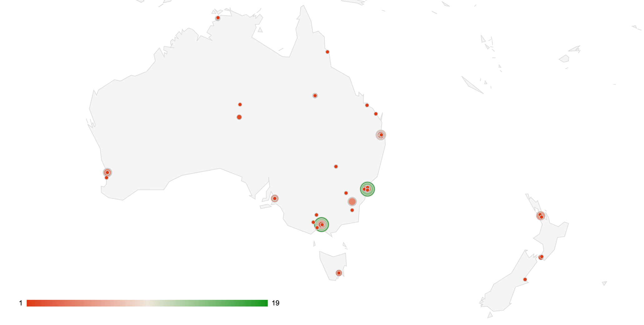Select the lone inland northern New South Wales marker
The height and width of the screenshot is (325, 644).
pyautogui.click(x=336, y=167)
